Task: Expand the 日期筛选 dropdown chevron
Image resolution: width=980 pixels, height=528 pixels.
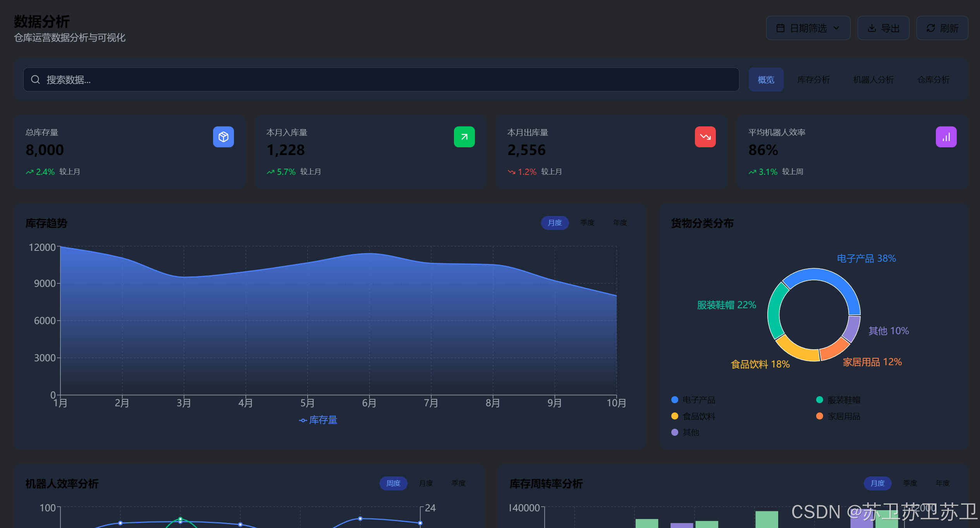Action: (836, 28)
